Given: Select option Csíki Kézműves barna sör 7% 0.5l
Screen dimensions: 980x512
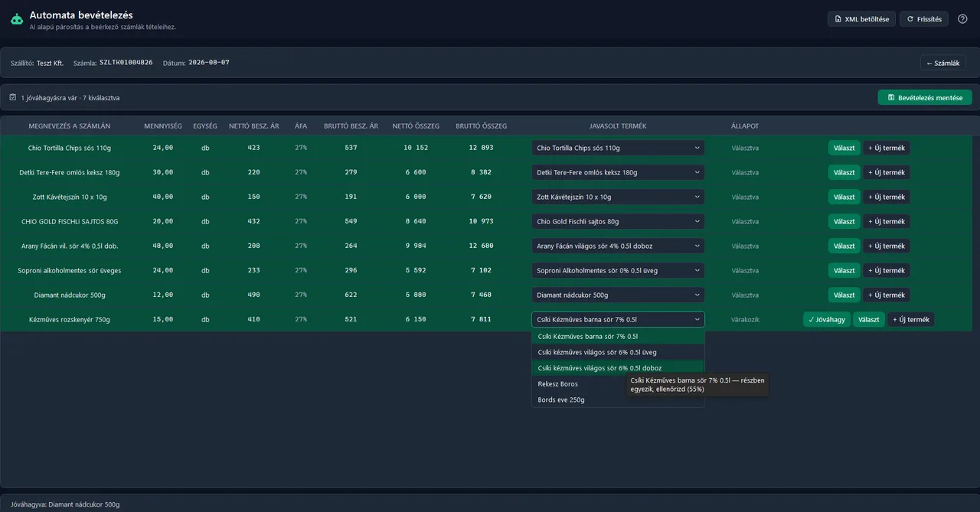Looking at the screenshot, I should coord(618,336).
